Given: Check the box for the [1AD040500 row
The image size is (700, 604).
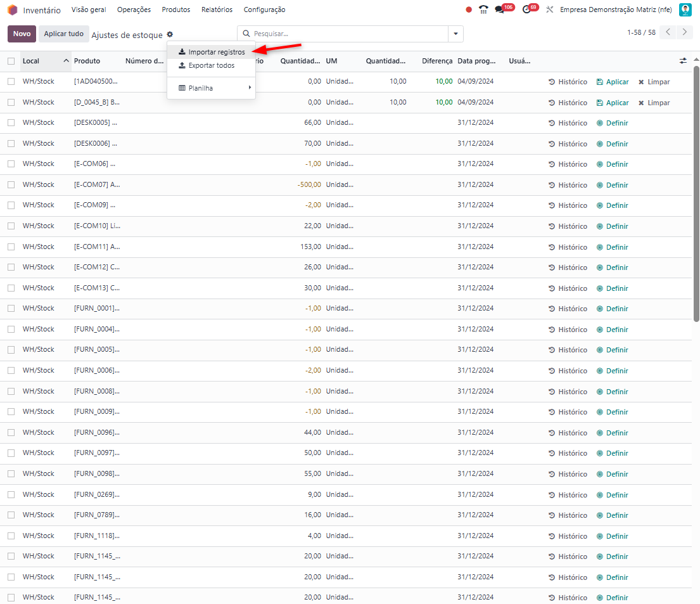Looking at the screenshot, I should [11, 81].
